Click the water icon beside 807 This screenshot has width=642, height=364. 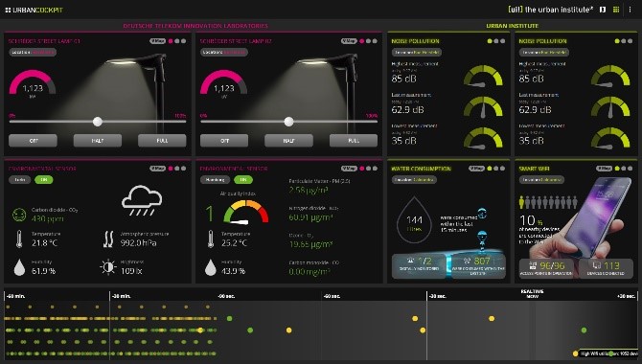coord(467,261)
